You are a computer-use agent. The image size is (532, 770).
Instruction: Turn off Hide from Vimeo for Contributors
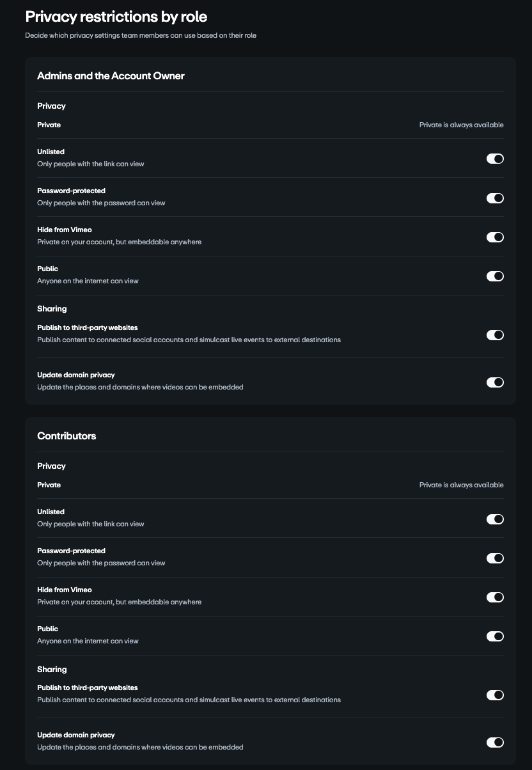495,597
